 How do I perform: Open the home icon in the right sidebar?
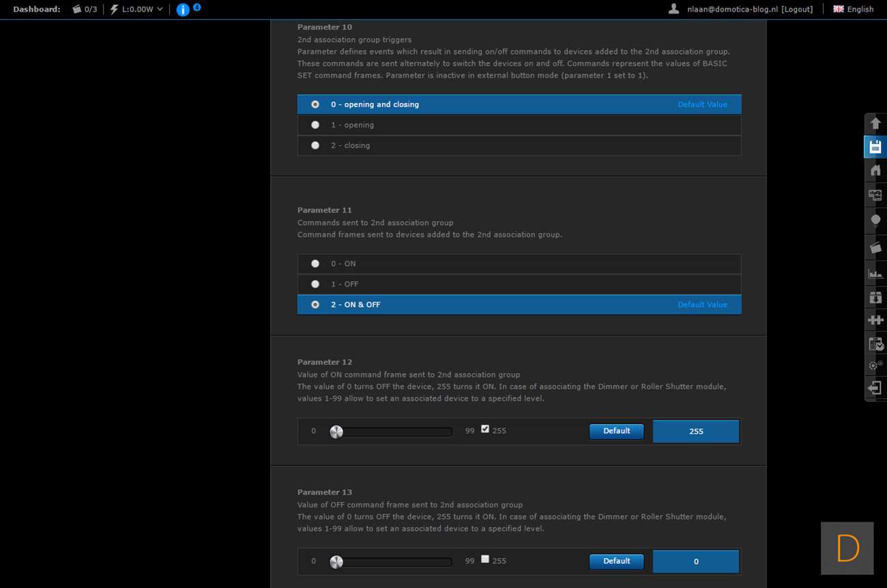point(875,171)
